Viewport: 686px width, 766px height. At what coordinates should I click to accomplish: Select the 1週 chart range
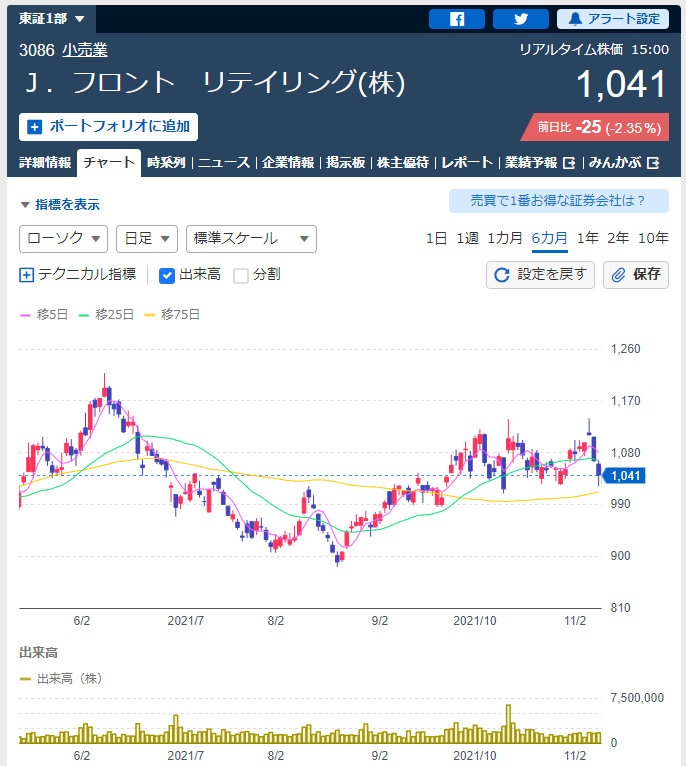pyautogui.click(x=468, y=238)
